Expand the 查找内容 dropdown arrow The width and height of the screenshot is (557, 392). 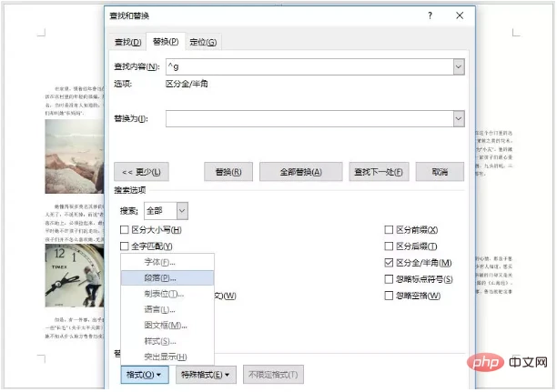[459, 66]
